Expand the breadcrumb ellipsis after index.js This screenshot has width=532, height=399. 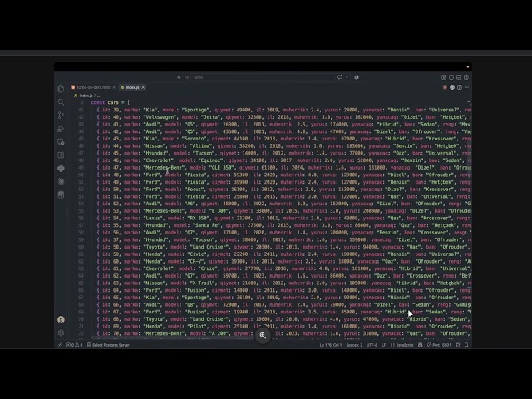click(x=98, y=96)
